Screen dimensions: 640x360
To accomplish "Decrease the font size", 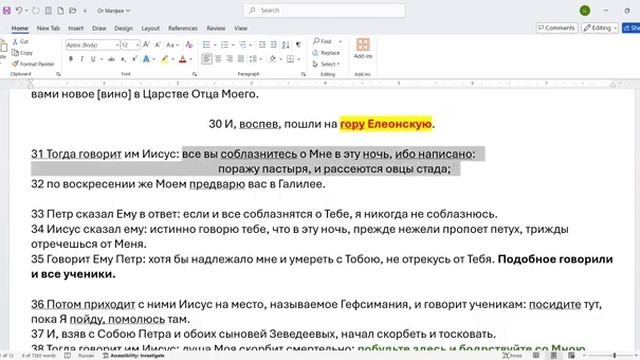I will [158, 44].
